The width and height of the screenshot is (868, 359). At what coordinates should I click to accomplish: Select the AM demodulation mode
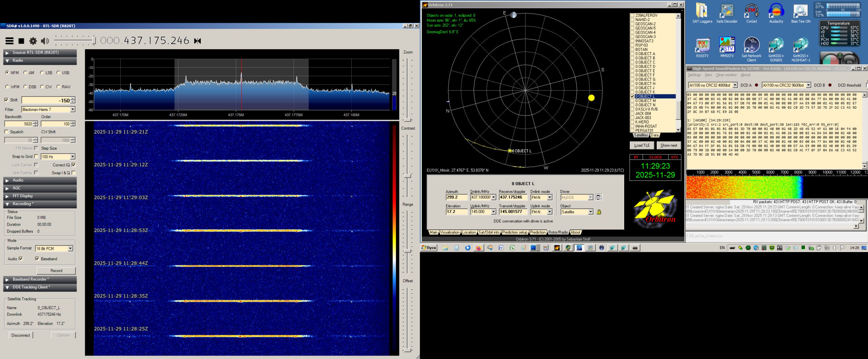pyautogui.click(x=25, y=73)
